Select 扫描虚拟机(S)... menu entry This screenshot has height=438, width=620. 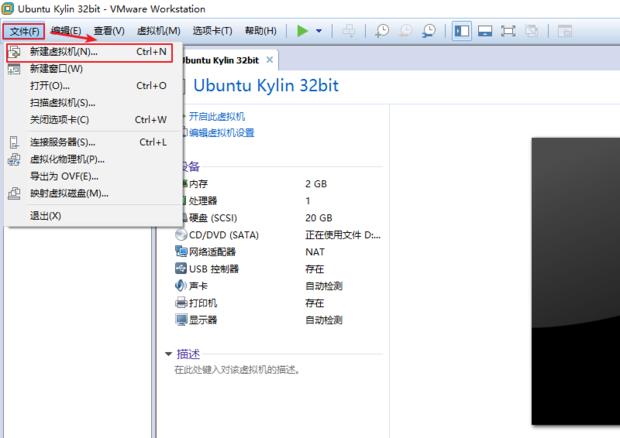[x=94, y=103]
